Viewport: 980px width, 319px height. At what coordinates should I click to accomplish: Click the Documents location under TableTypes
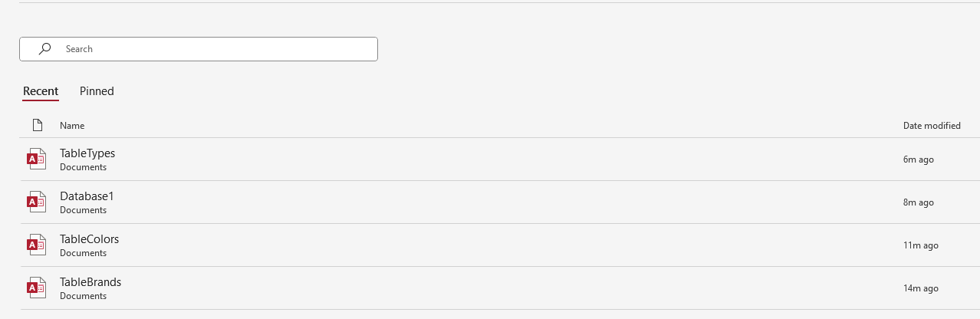[x=83, y=167]
